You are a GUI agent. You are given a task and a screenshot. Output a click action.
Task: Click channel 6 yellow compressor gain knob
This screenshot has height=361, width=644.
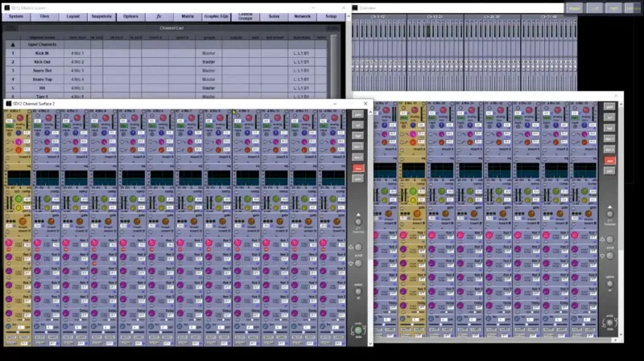click(162, 208)
